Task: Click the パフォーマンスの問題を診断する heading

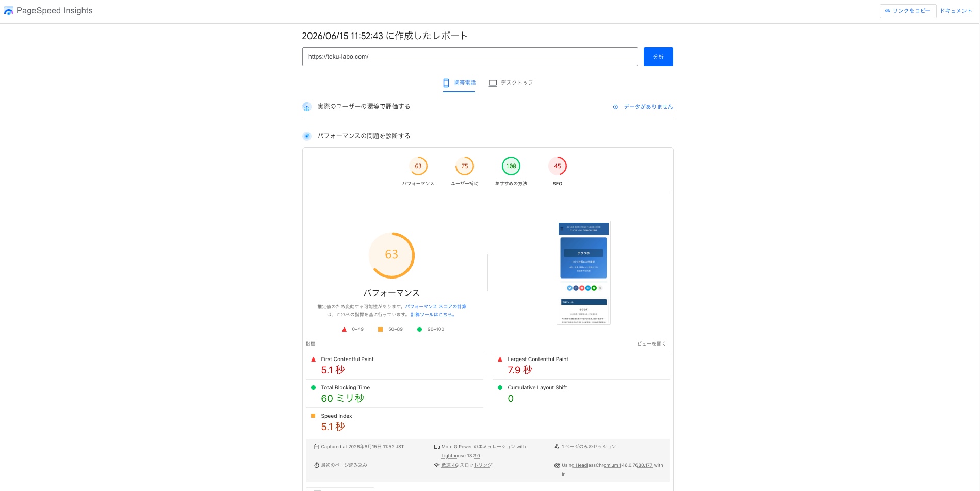Action: [x=364, y=136]
